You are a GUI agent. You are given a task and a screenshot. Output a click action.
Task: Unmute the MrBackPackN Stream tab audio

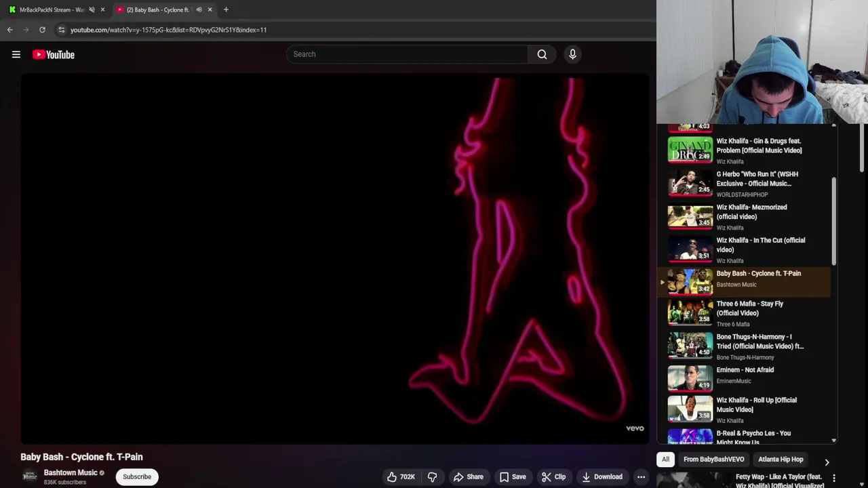pyautogui.click(x=92, y=9)
